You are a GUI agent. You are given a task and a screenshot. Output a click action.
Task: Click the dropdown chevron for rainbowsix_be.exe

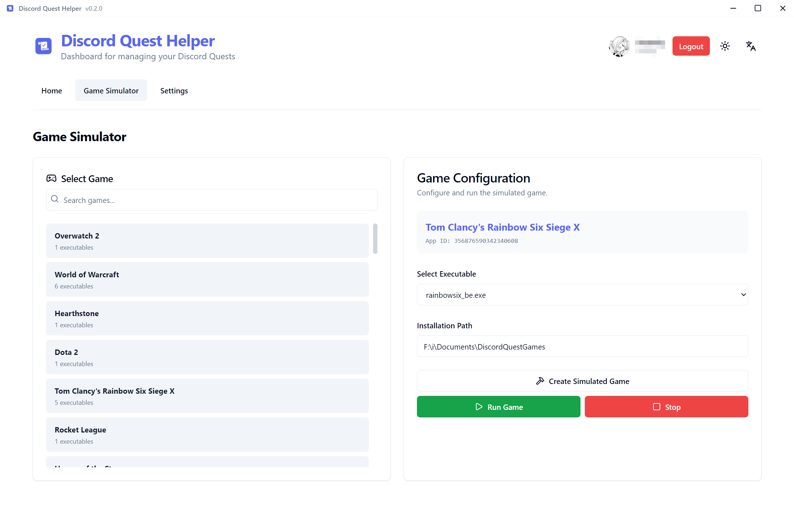[743, 295]
